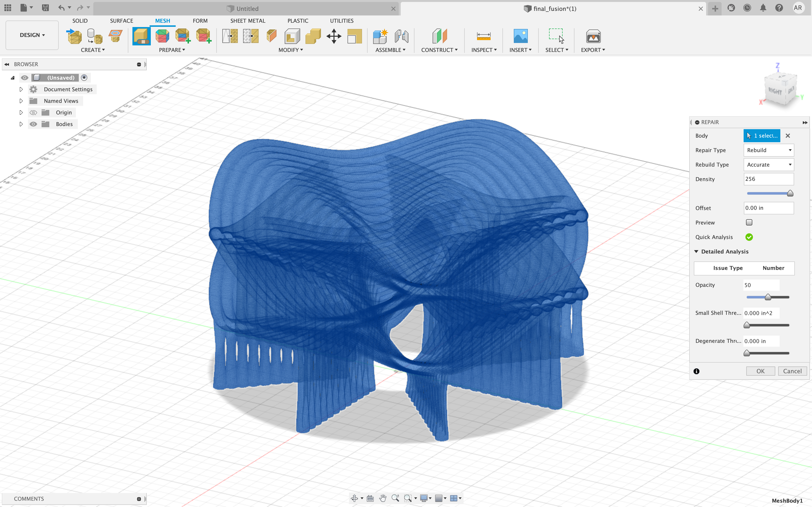Open the Rebuild Type dropdown
Viewport: 812px width, 507px height.
point(768,165)
